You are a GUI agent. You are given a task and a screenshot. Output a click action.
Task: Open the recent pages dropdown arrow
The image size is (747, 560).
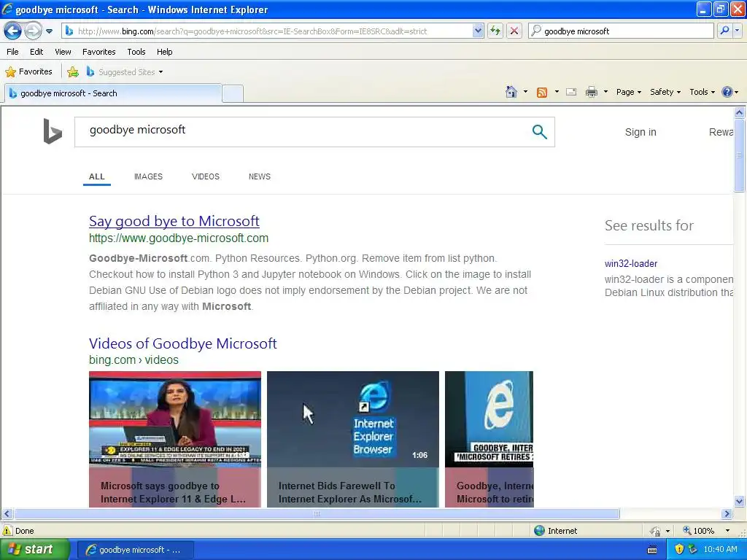point(49,31)
